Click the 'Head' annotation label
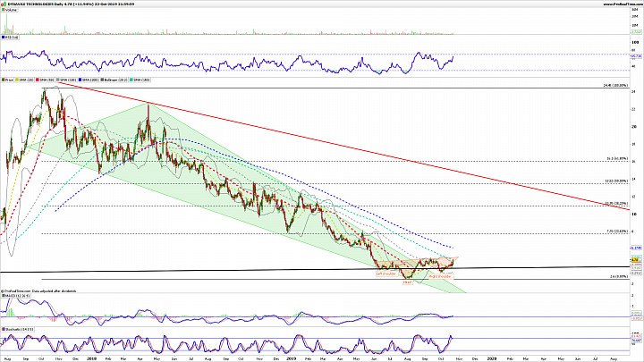 point(407,282)
